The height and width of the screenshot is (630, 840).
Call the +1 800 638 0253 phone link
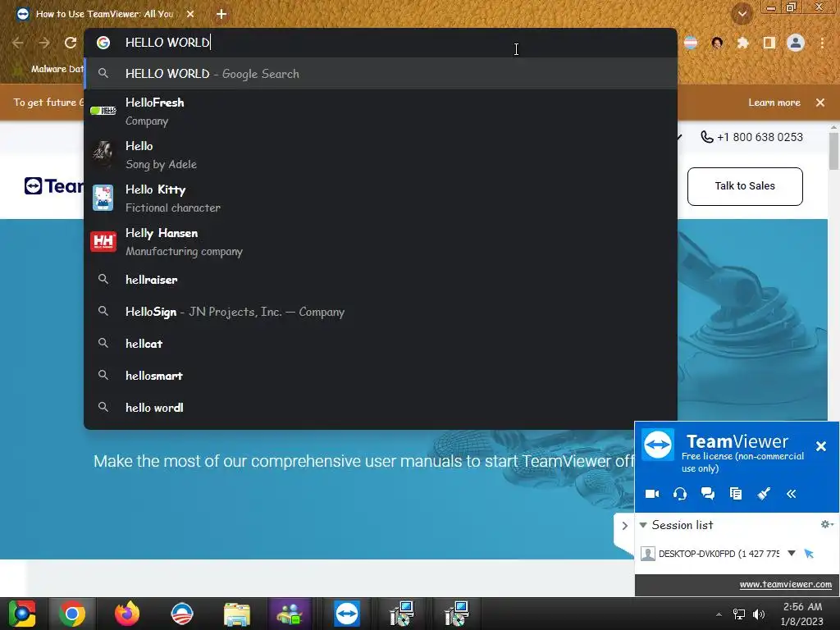coord(752,137)
